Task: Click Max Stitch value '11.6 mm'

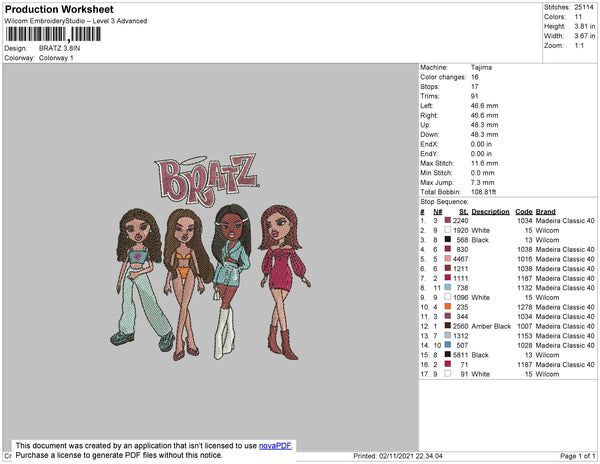Action: click(484, 163)
